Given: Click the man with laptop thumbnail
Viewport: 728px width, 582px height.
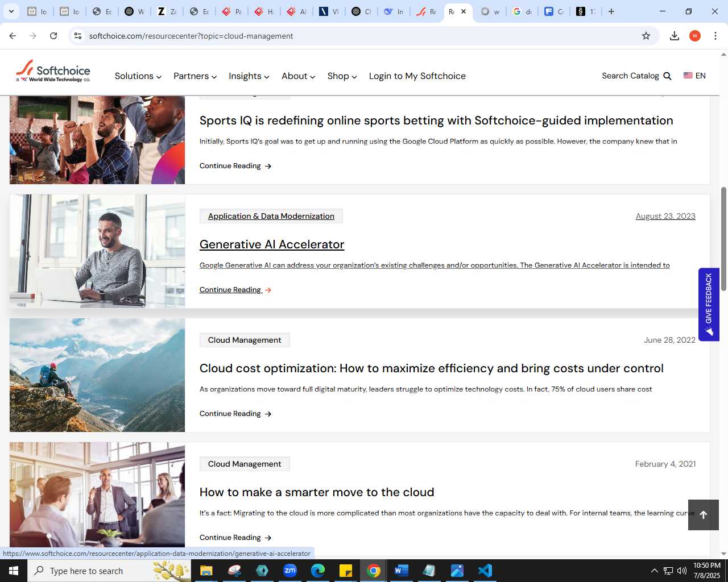Looking at the screenshot, I should (x=97, y=251).
